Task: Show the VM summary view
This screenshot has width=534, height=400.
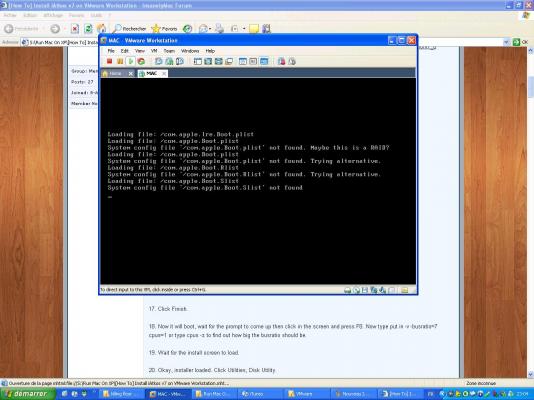Action: point(243,61)
